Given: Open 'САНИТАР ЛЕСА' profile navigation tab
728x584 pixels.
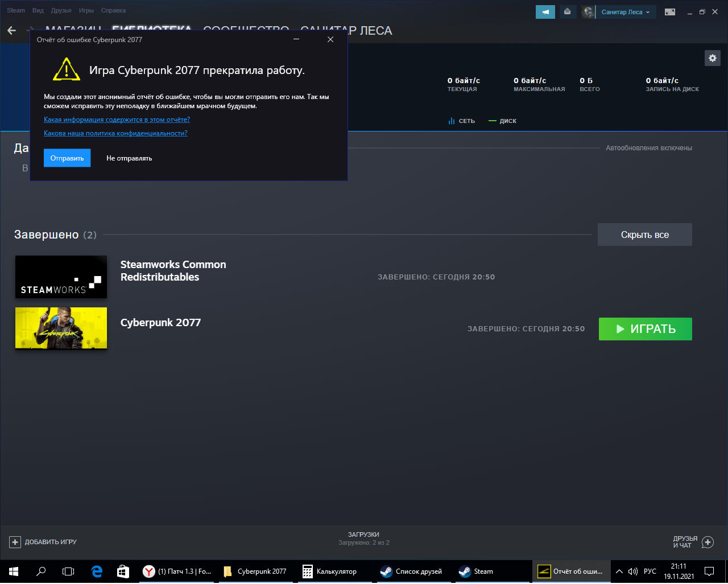Looking at the screenshot, I should [x=346, y=31].
